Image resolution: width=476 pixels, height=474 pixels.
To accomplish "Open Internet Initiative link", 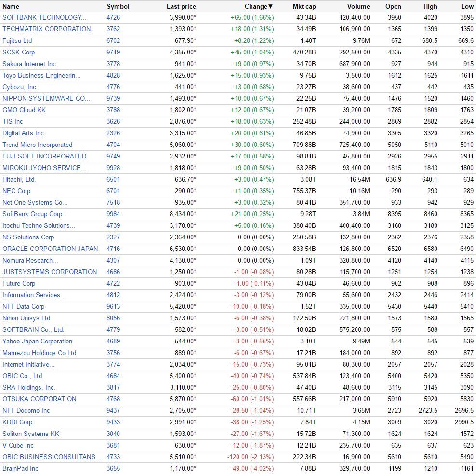I will [28, 364].
